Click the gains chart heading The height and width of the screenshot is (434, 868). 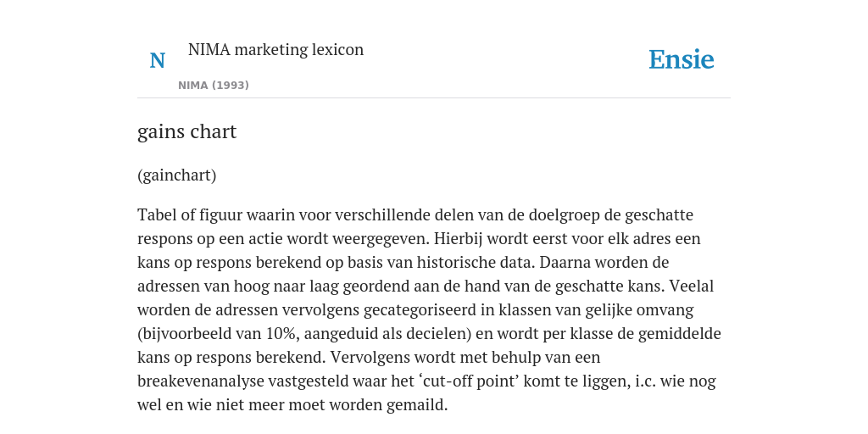(187, 131)
